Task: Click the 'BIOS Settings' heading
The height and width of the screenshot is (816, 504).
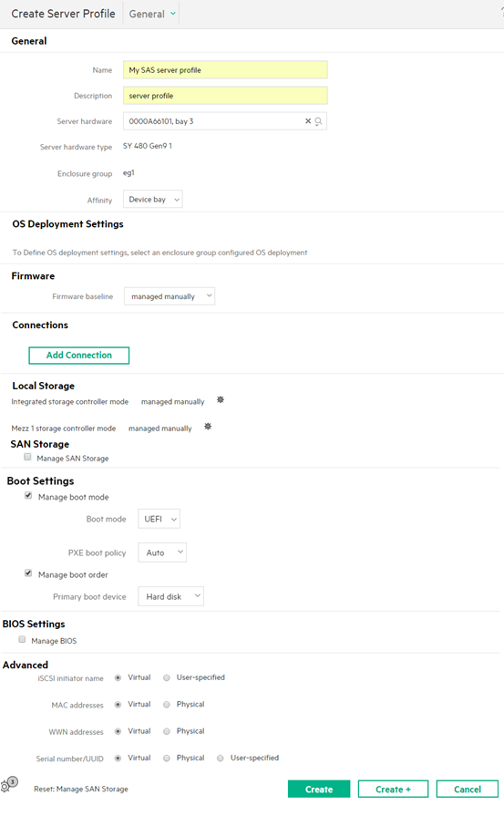Action: click(x=34, y=624)
